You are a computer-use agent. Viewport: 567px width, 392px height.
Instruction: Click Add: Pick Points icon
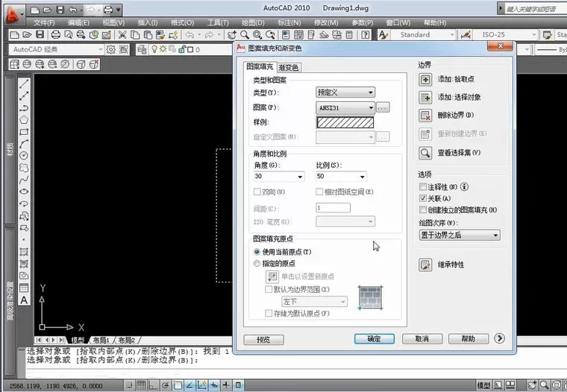(x=425, y=79)
